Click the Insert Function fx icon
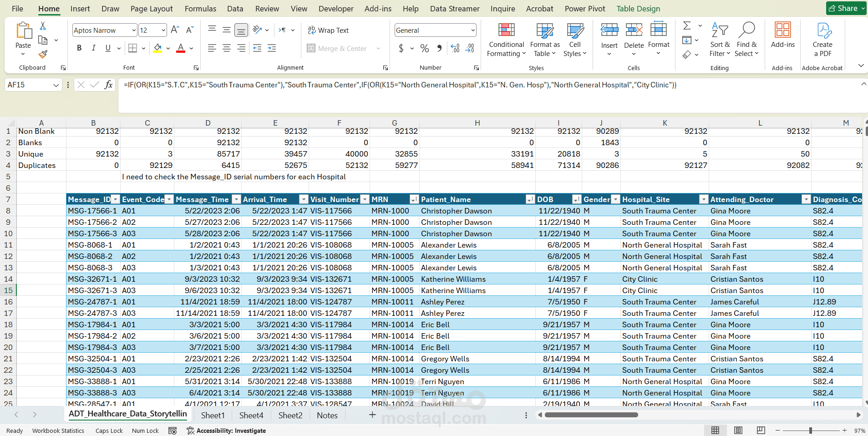The height and width of the screenshot is (436, 868). coord(108,85)
